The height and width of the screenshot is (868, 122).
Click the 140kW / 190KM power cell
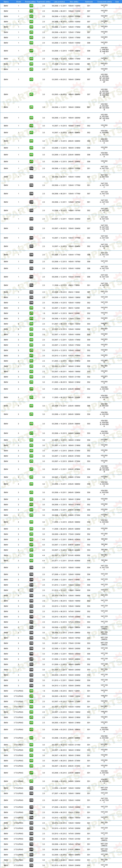point(74,371)
